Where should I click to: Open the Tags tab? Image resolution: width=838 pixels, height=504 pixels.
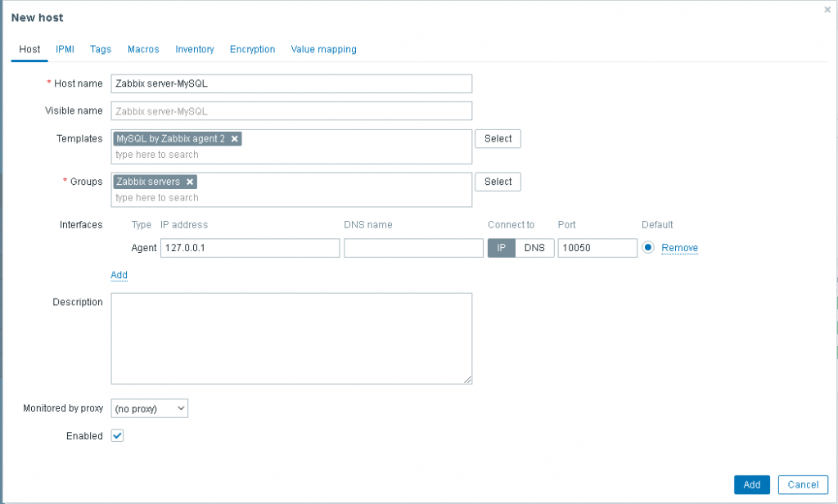(101, 49)
